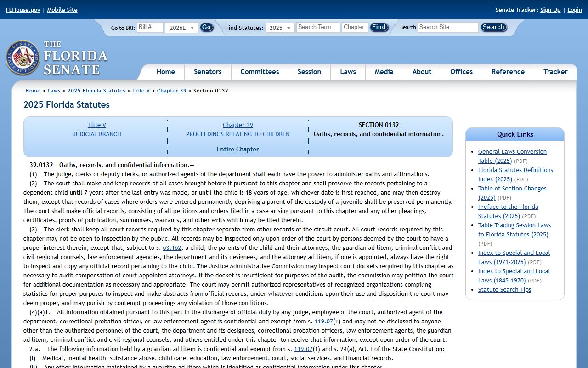Focus the statutes Search Term field

pos(318,27)
